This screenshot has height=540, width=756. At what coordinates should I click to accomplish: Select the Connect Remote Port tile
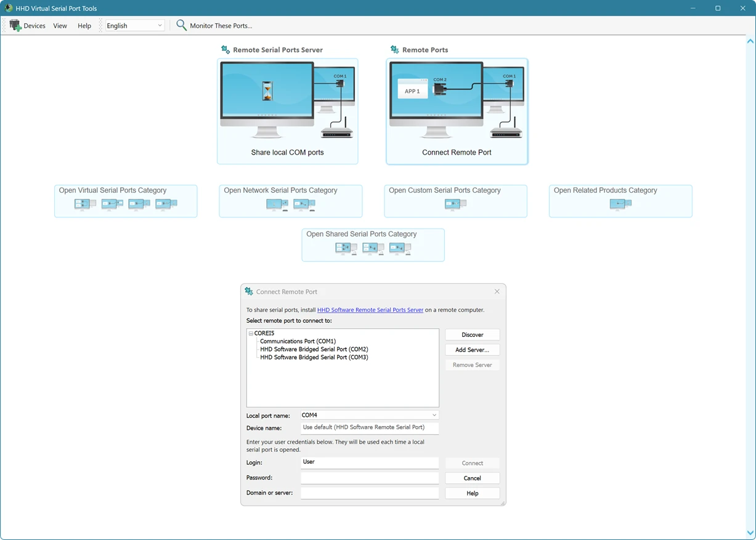tap(457, 111)
